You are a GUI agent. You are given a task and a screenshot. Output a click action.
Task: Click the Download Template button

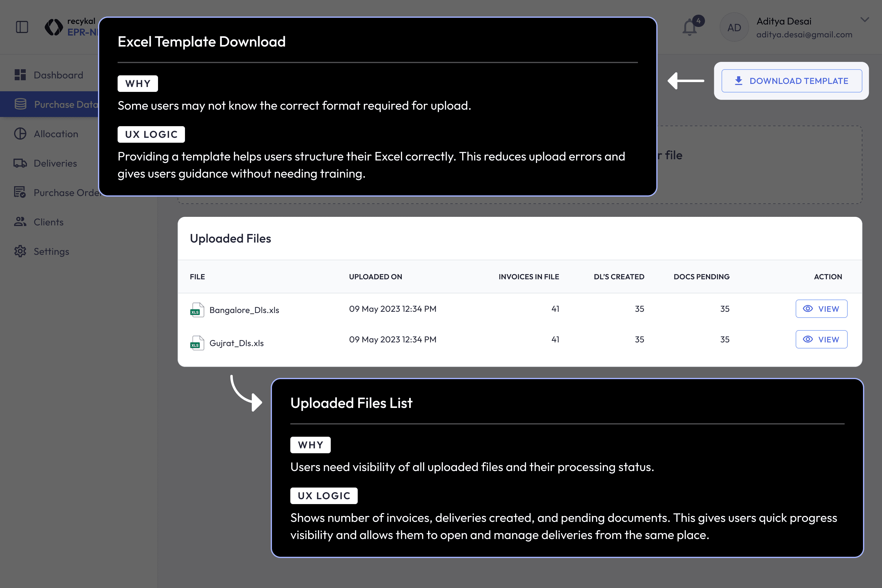point(792,81)
